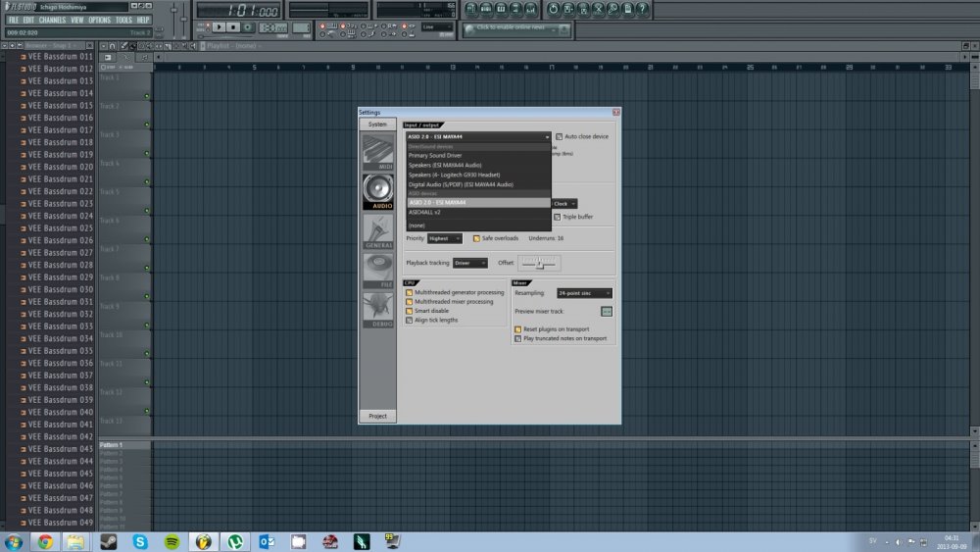This screenshot has width=980, height=552.
Task: Click the step sequencer view shortcut icon
Action: coord(486,10)
